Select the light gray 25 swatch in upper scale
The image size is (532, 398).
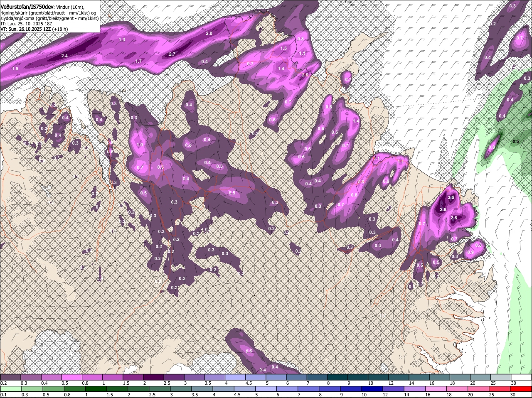[501, 377]
